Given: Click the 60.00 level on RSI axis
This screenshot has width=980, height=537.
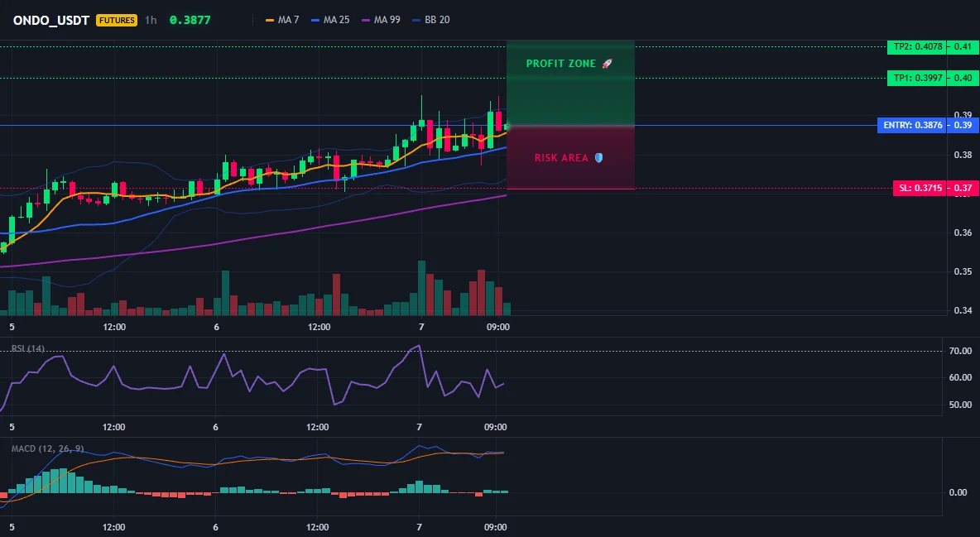Looking at the screenshot, I should [x=960, y=377].
